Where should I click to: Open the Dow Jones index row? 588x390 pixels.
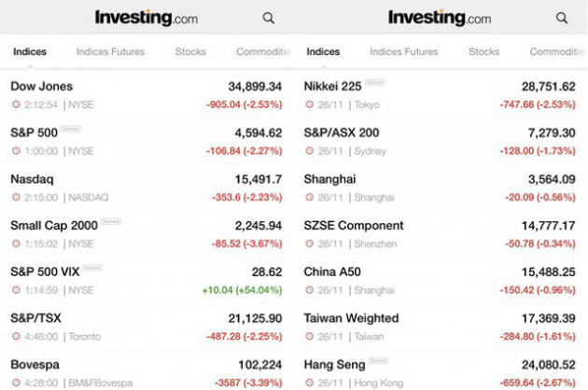[x=147, y=94]
